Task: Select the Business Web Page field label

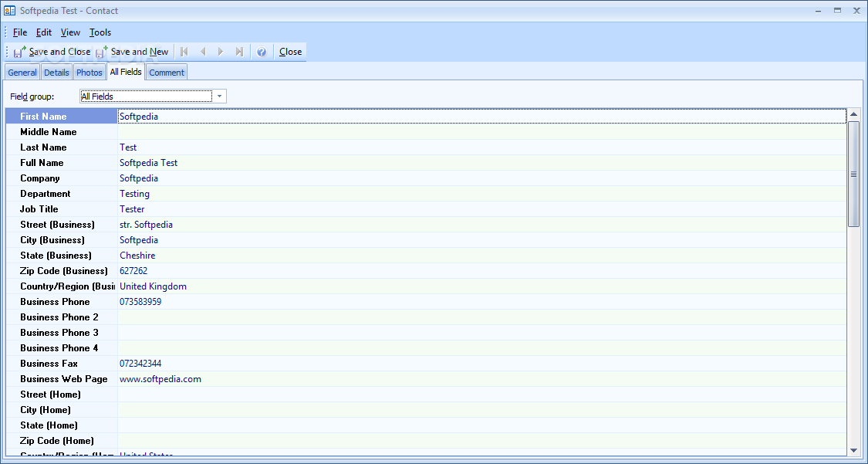Action: 62,379
